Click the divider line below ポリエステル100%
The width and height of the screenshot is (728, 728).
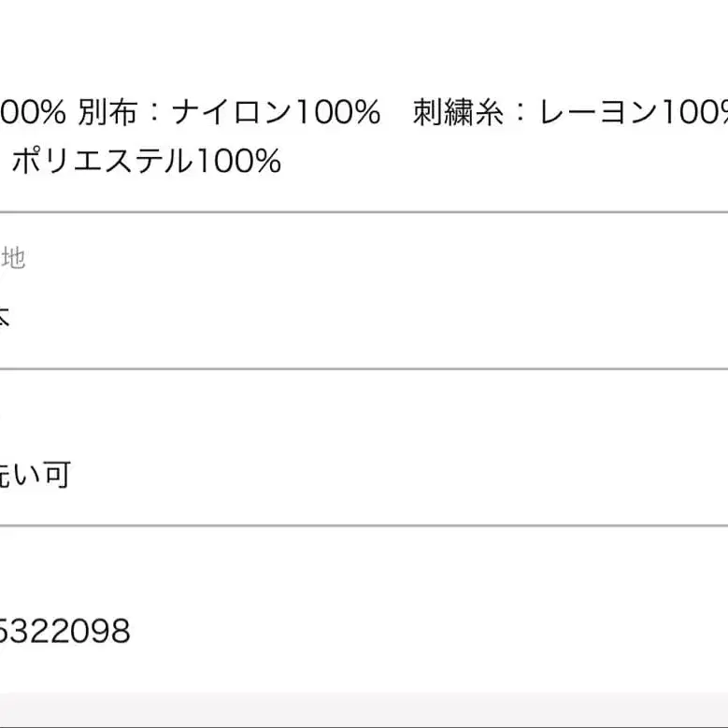[x=364, y=212]
